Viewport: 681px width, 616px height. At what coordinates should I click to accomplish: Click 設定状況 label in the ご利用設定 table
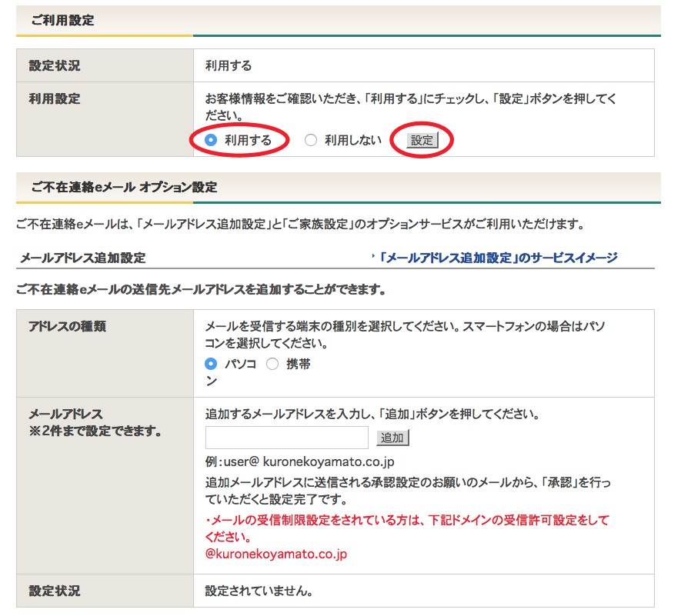coord(55,66)
